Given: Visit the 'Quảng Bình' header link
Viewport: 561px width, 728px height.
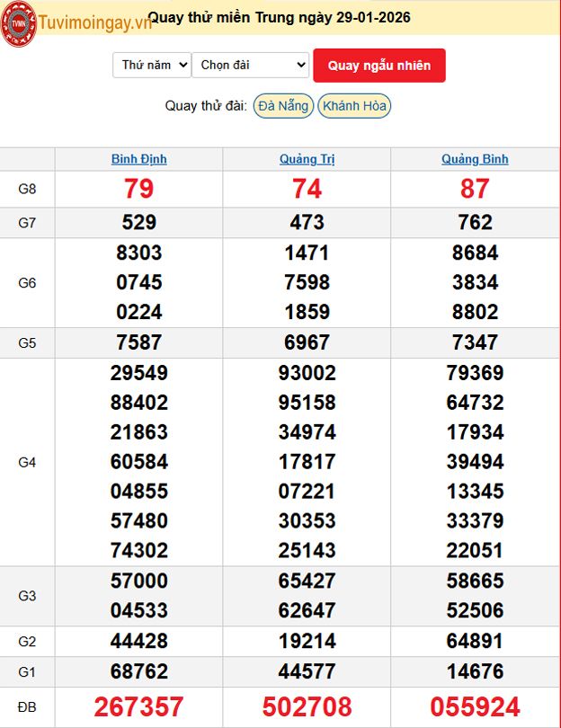Looking at the screenshot, I should coord(475,159).
